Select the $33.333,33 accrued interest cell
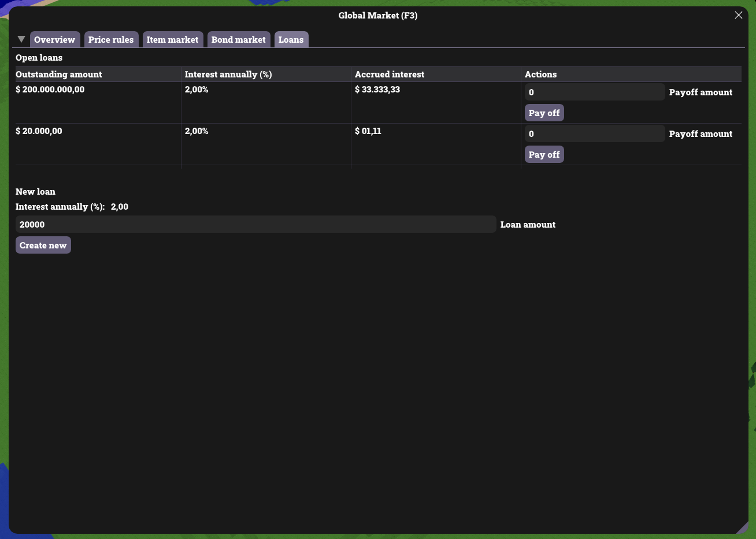 377,90
